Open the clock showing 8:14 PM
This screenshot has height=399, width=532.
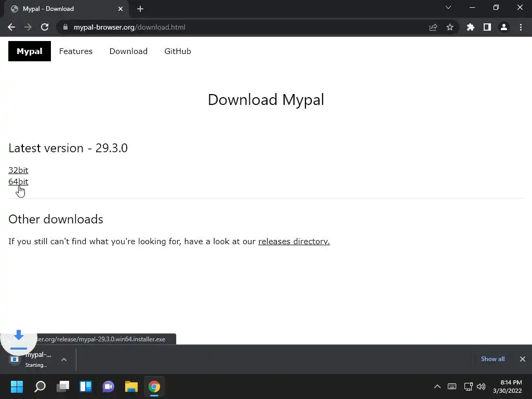[508, 387]
